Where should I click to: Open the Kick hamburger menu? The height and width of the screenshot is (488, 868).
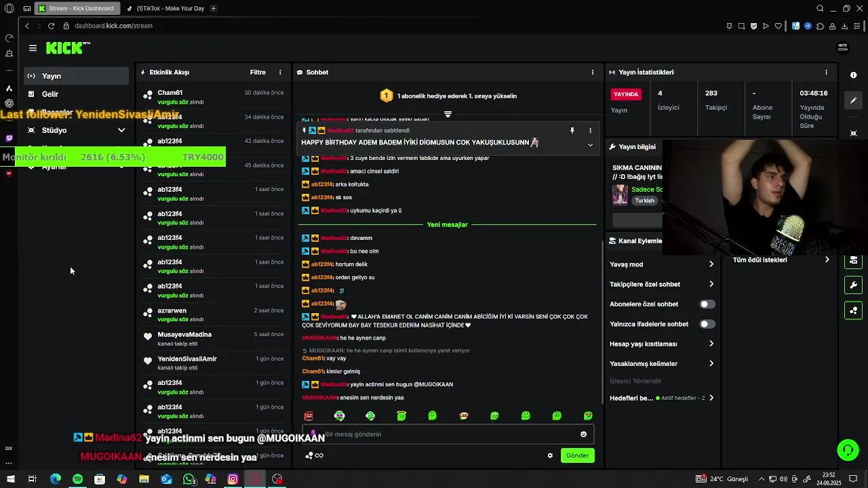(x=33, y=48)
